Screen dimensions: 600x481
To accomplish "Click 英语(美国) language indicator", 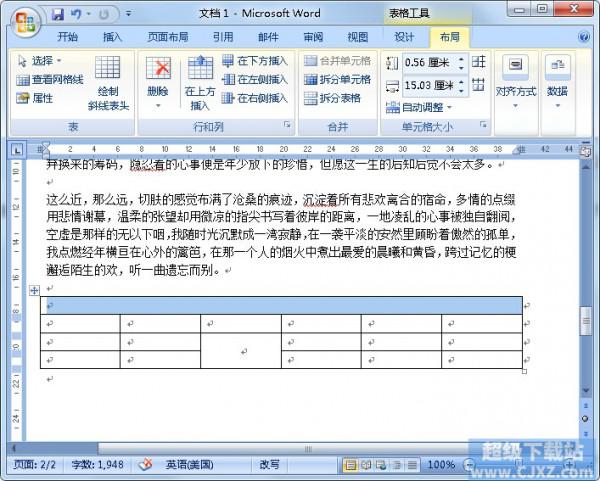I will coord(189,465).
